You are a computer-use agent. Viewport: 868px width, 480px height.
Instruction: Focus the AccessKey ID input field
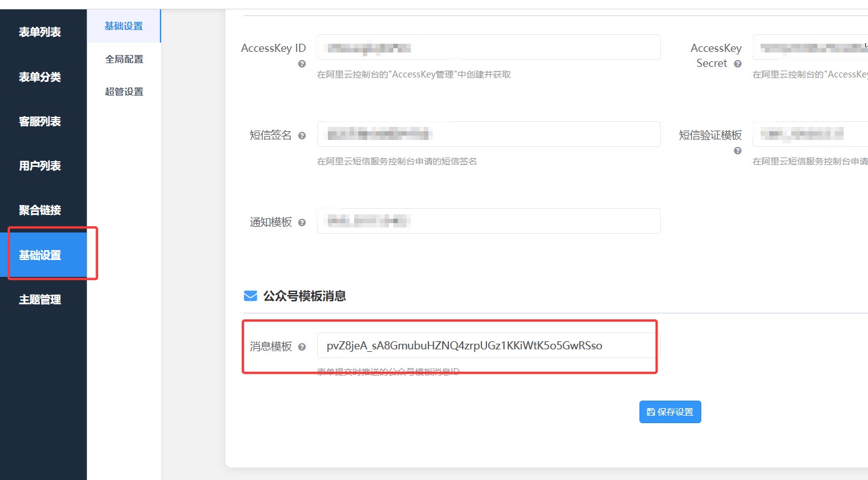coord(488,47)
